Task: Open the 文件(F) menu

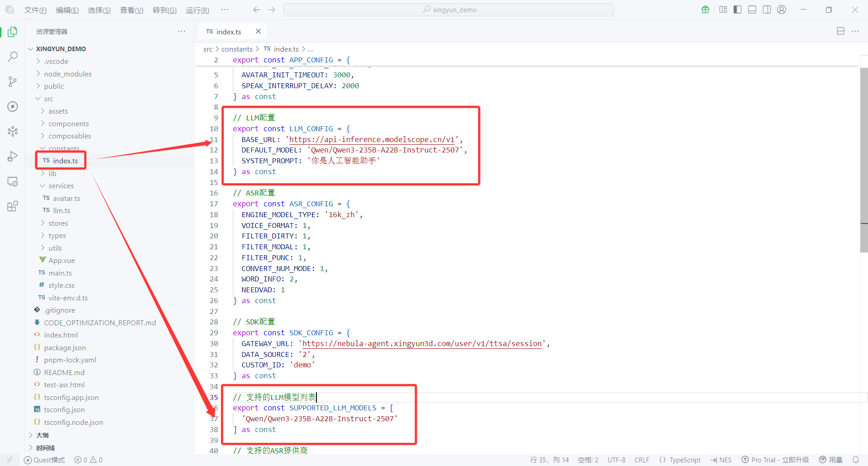Action: pos(35,10)
